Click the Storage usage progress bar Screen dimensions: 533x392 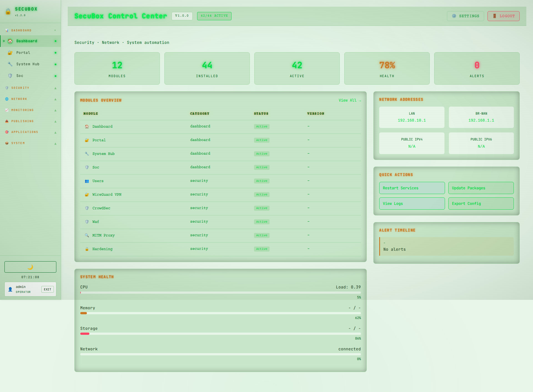coord(220,334)
